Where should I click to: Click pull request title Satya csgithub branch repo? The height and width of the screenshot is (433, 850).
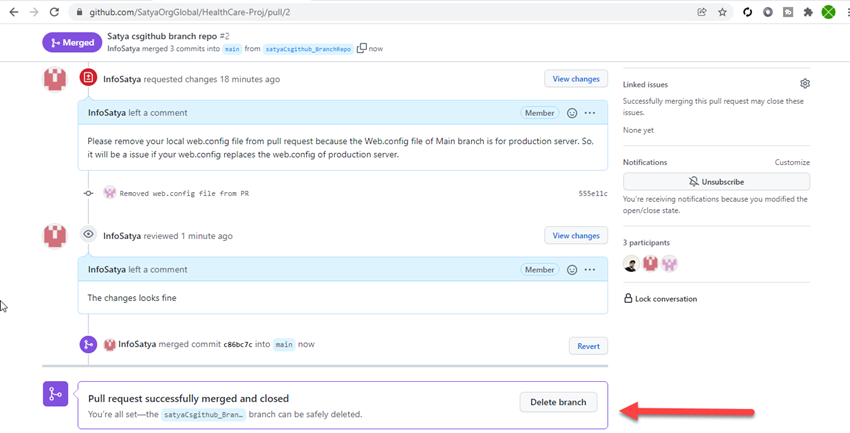[163, 36]
